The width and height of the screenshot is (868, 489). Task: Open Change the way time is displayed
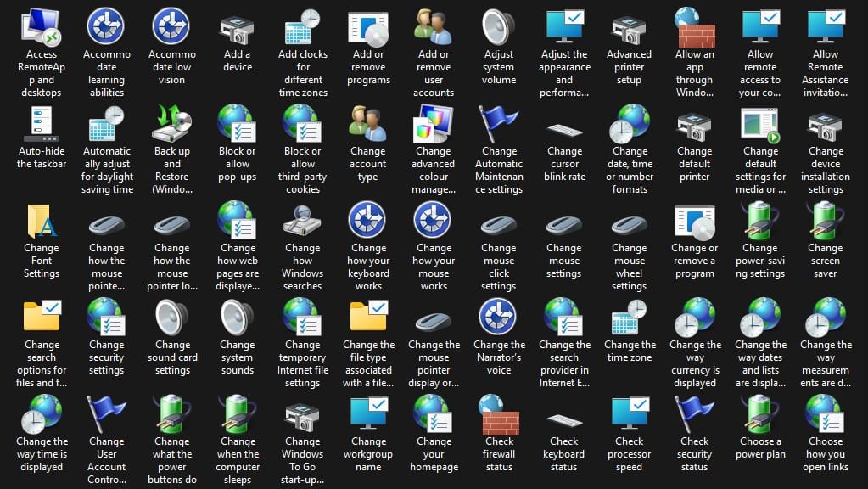click(42, 413)
